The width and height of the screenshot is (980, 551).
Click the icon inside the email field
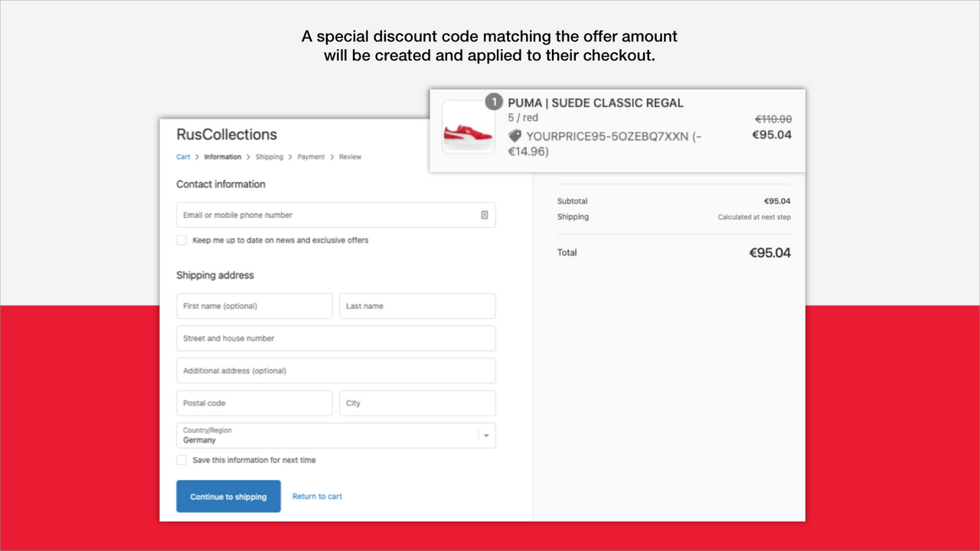pyautogui.click(x=484, y=215)
